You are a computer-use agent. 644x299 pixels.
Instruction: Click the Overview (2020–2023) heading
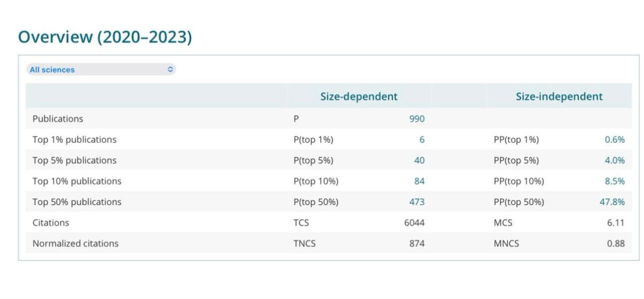pyautogui.click(x=105, y=37)
